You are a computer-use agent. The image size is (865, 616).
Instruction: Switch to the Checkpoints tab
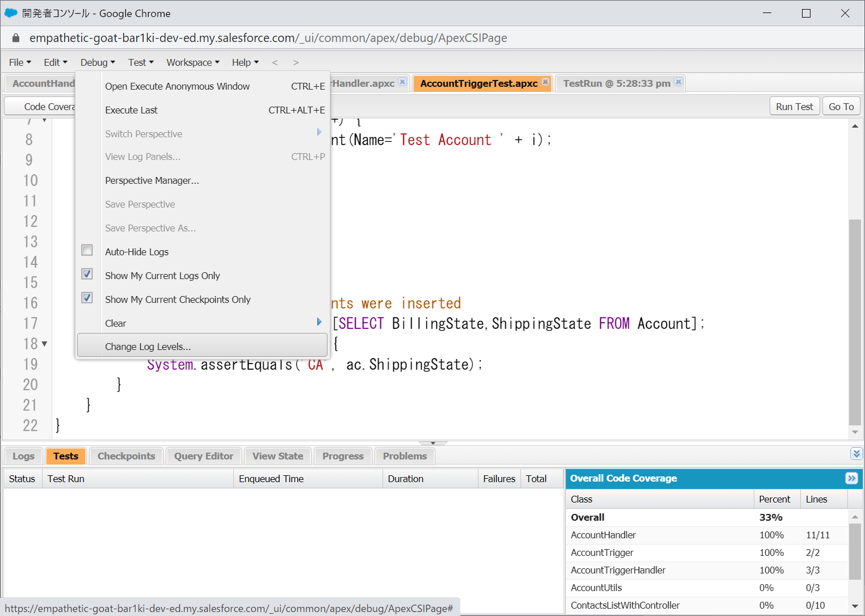coord(126,456)
